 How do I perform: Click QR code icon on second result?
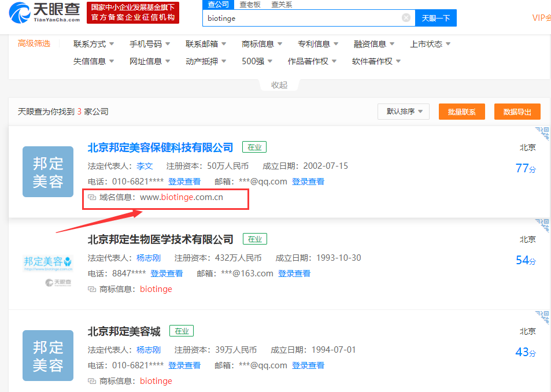[542, 225]
